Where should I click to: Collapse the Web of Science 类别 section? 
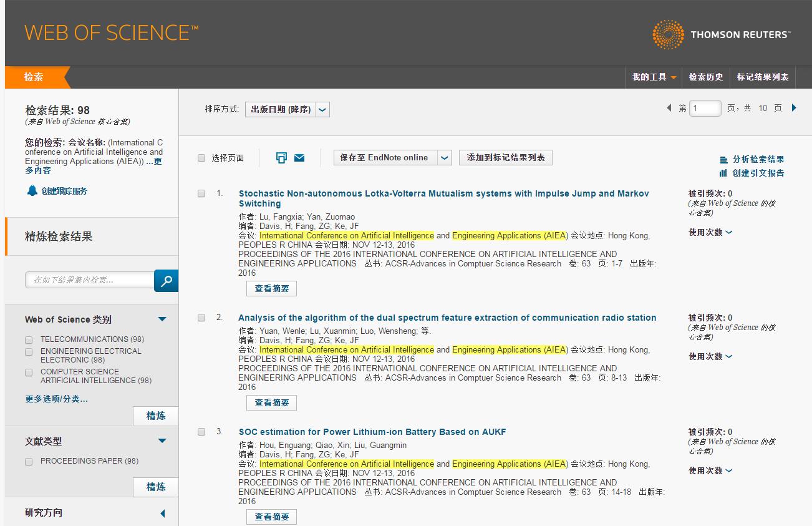coord(162,319)
